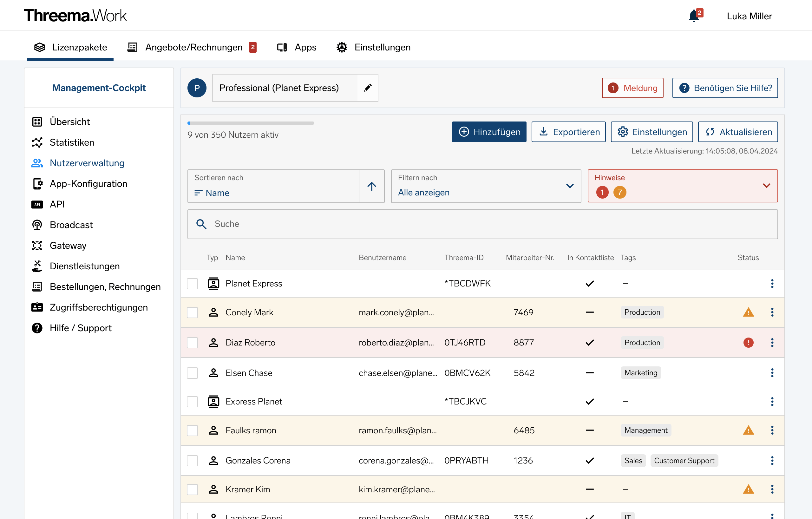The height and width of the screenshot is (519, 812).
Task: Open the three-dot menu for Express Planet
Action: 772,402
